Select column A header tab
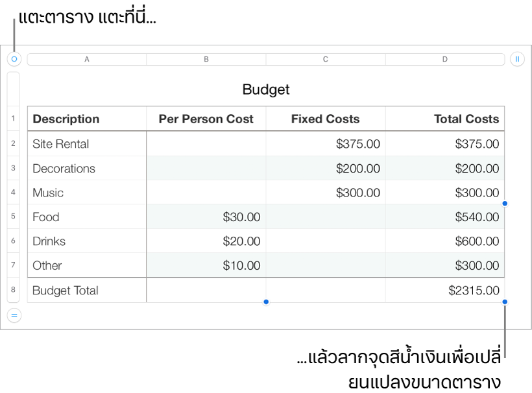This screenshot has width=532, height=393. [x=87, y=59]
